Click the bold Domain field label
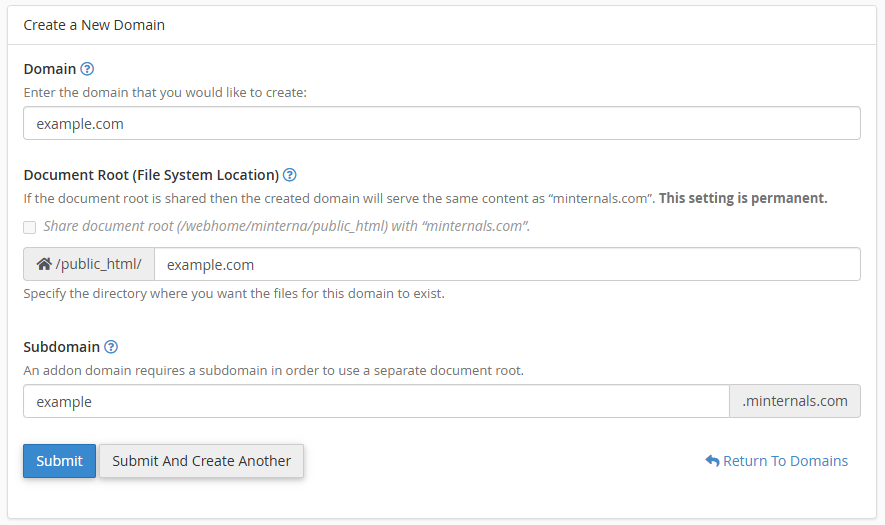The image size is (885, 525). click(50, 69)
